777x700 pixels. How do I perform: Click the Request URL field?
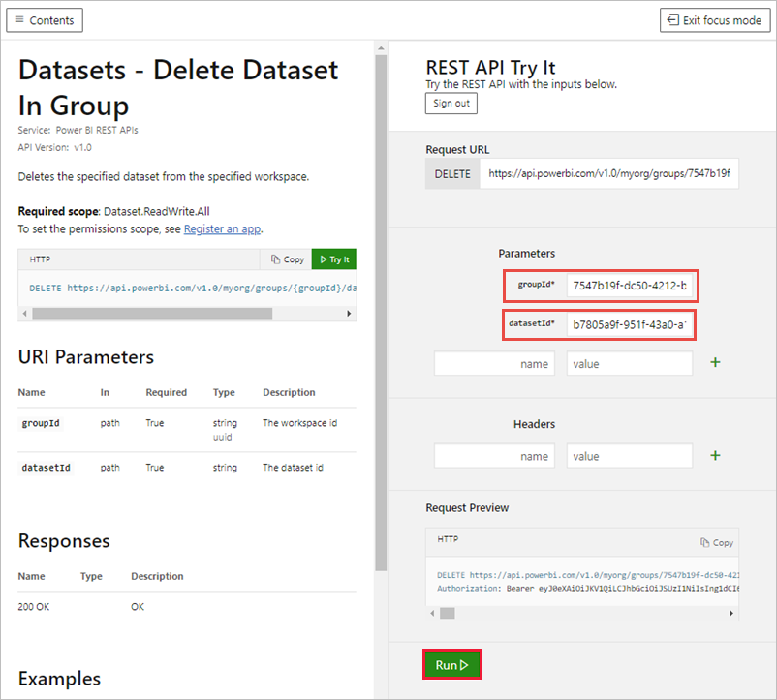608,174
